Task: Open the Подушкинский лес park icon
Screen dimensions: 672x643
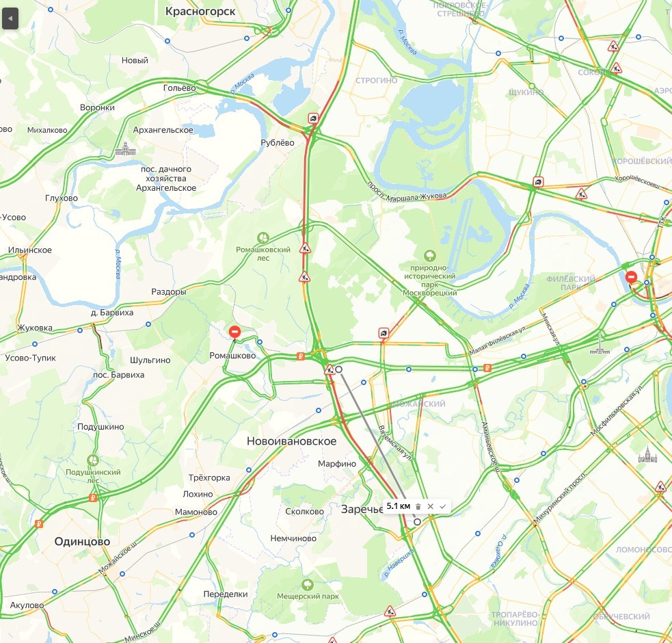Action: click(93, 460)
